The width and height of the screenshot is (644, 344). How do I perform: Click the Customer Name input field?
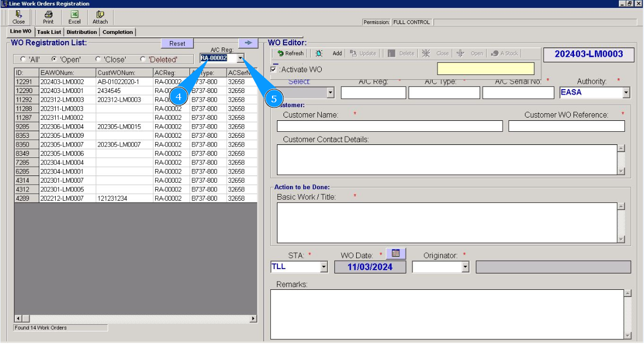389,126
